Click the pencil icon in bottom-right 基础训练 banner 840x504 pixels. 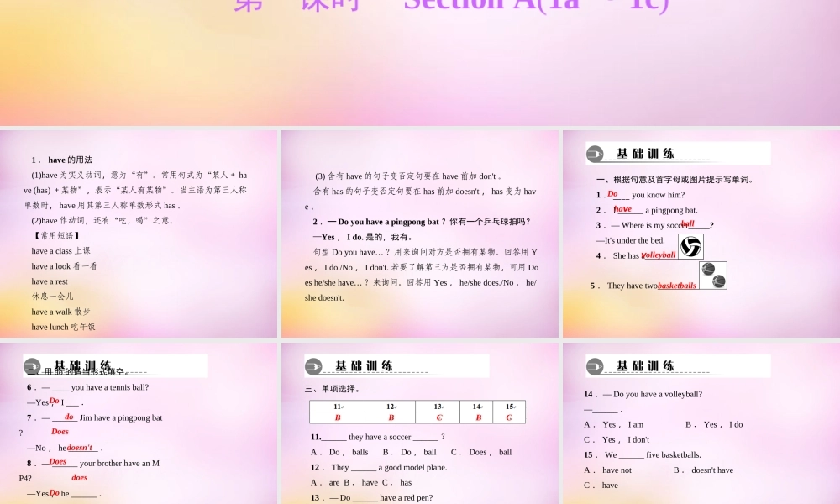point(596,365)
